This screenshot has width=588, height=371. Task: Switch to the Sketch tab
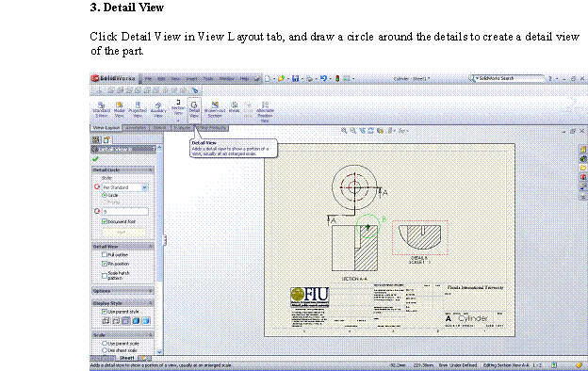[160, 128]
